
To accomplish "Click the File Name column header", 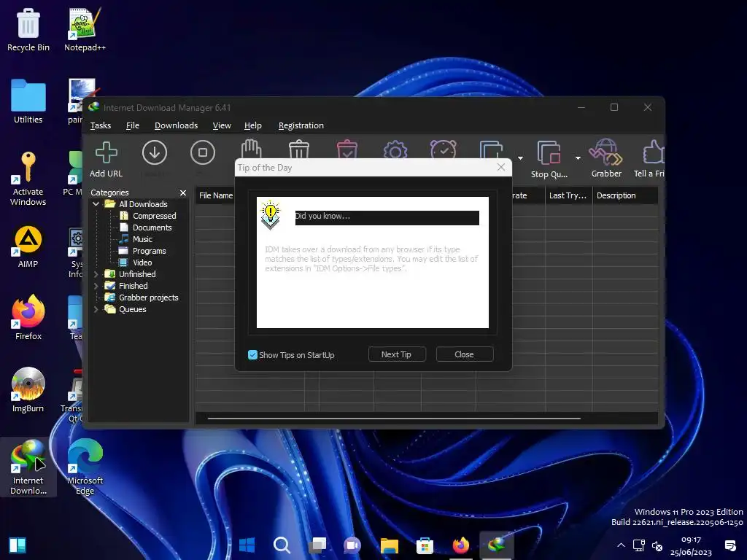I will [215, 195].
